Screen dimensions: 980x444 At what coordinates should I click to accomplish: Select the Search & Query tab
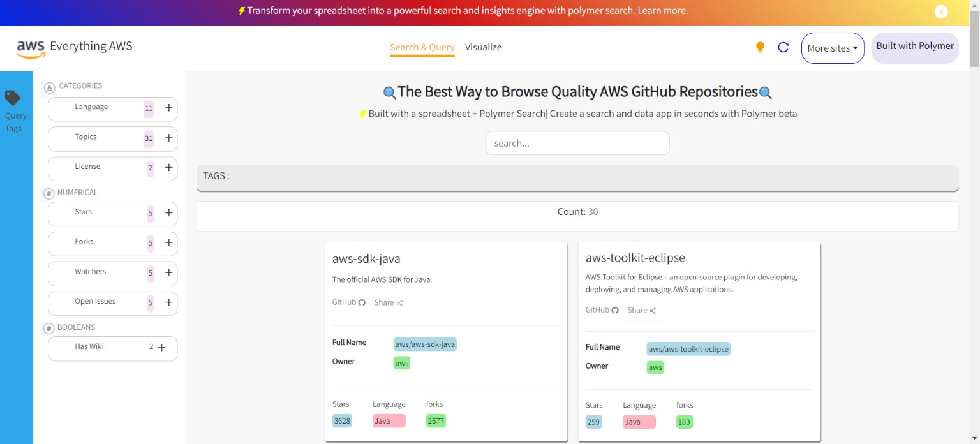(x=422, y=47)
